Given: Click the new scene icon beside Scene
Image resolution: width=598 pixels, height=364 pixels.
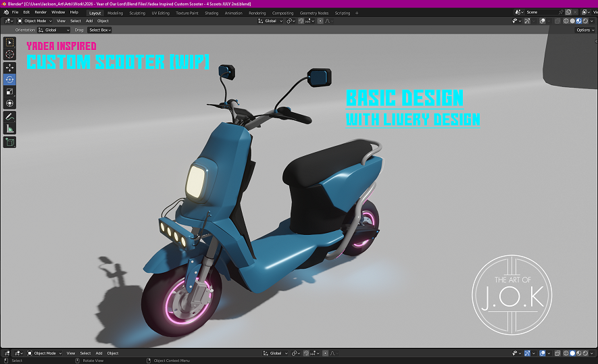Looking at the screenshot, I should coord(568,12).
